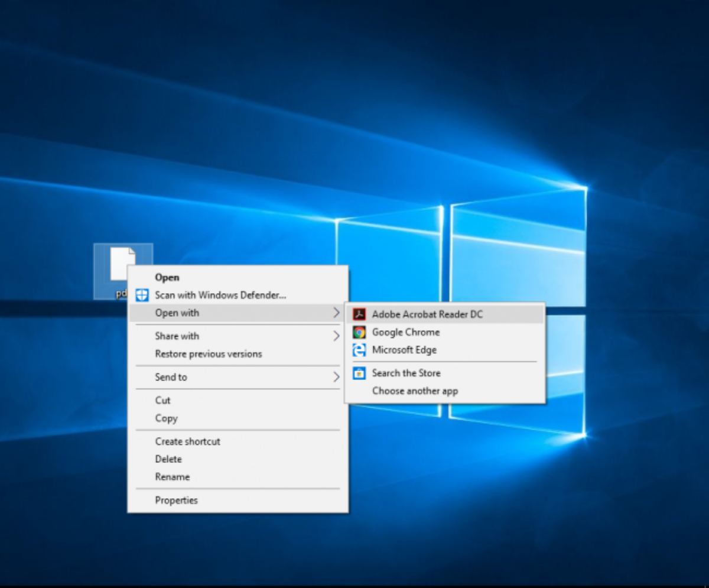Open Properties from the context menu
The width and height of the screenshot is (709, 588).
tap(176, 501)
